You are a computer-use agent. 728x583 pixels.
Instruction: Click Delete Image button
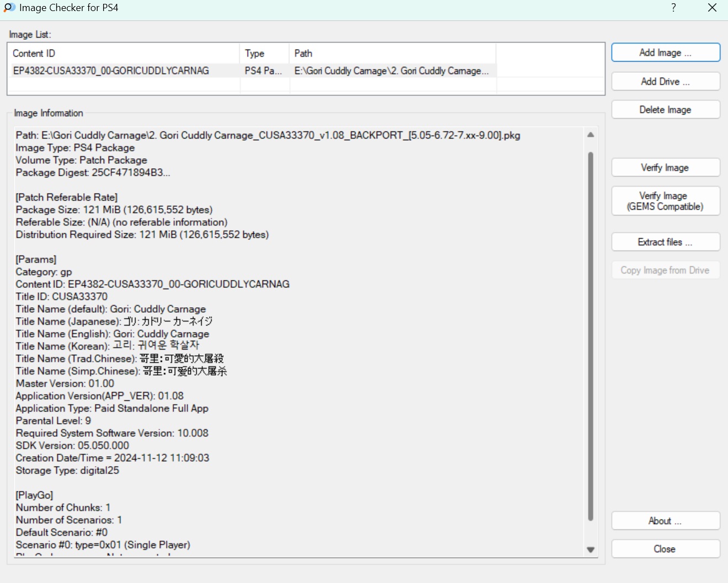click(665, 110)
